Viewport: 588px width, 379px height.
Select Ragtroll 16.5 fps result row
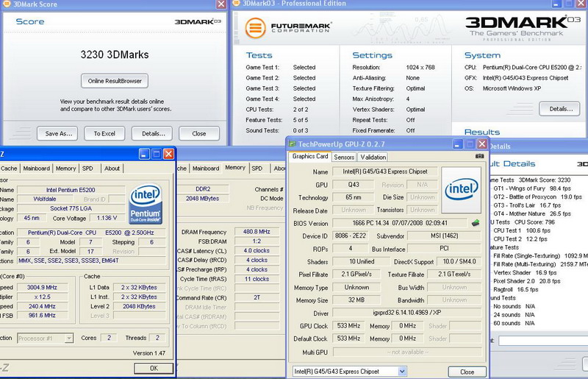click(x=516, y=290)
